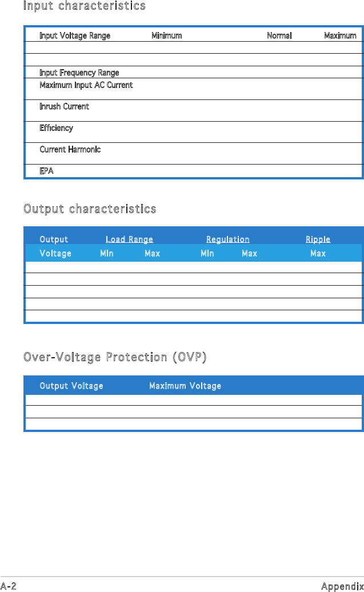Click the Efficiency row label
This screenshot has height=592, width=364.
click(57, 128)
